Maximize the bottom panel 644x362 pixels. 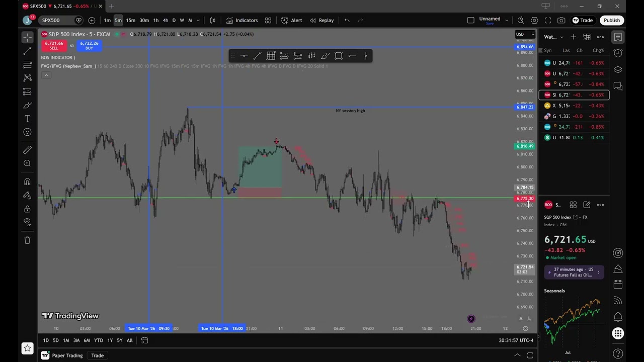(530, 355)
